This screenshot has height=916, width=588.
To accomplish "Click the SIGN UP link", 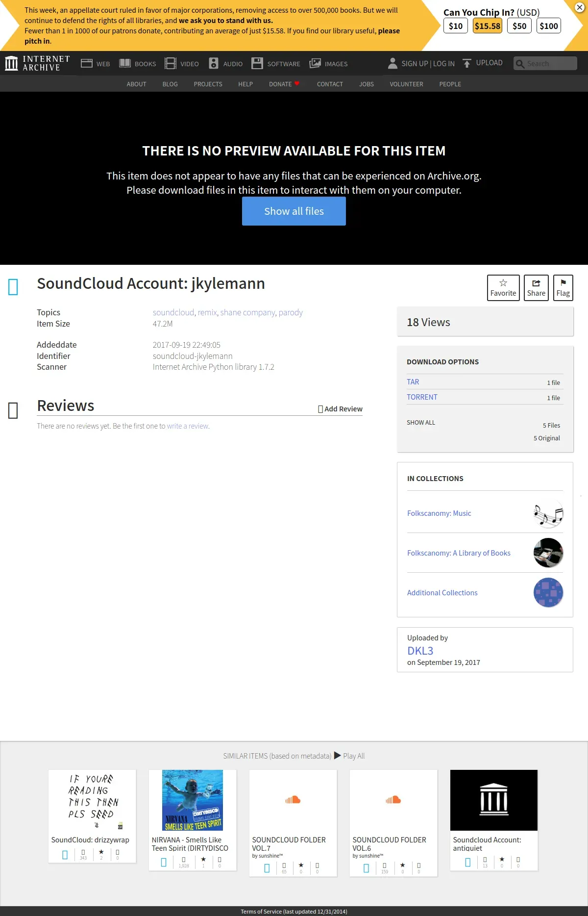I will coord(415,64).
